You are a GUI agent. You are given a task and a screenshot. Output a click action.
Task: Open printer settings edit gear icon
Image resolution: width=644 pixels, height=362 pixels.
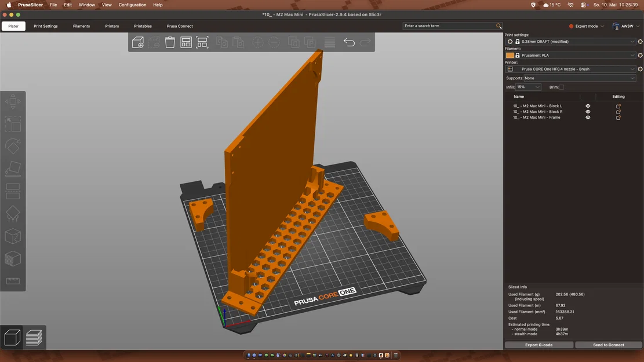click(640, 69)
